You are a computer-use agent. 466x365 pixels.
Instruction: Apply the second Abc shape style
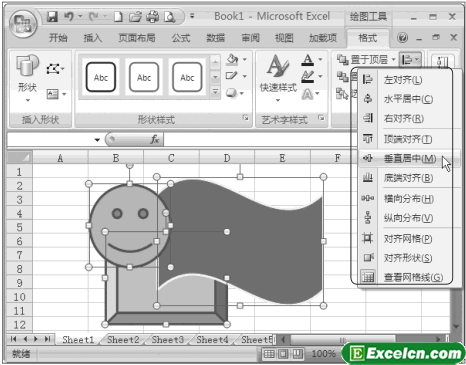(144, 77)
